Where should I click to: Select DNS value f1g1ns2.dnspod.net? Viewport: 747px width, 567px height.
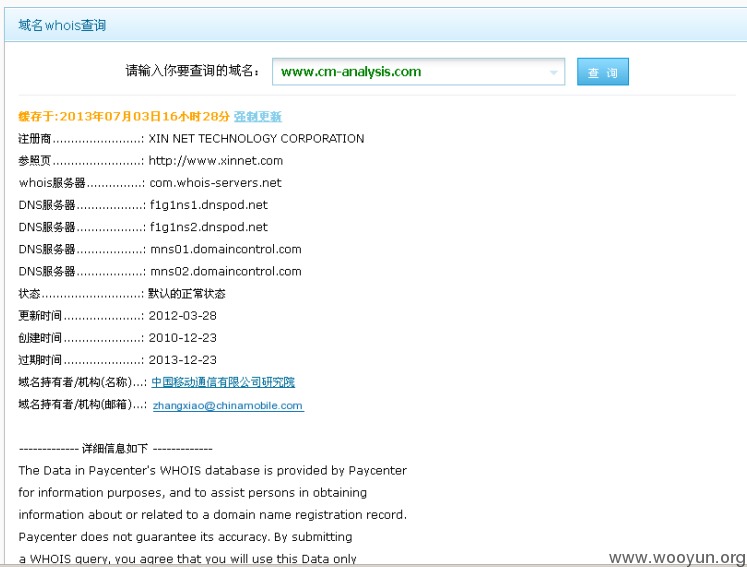tap(209, 227)
